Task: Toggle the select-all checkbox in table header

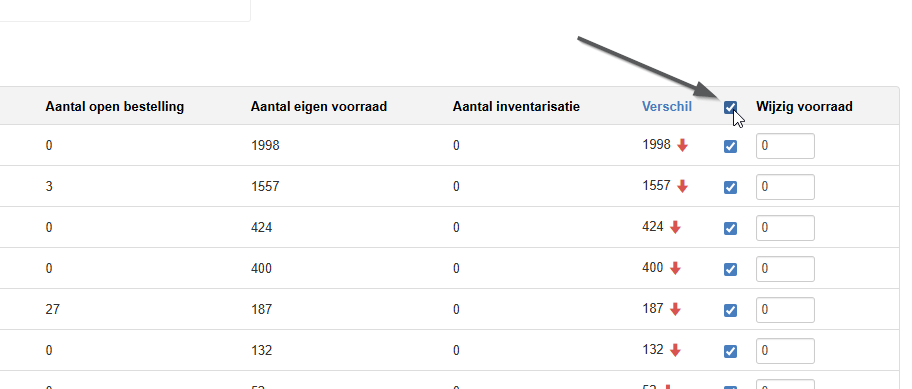Action: [x=730, y=107]
